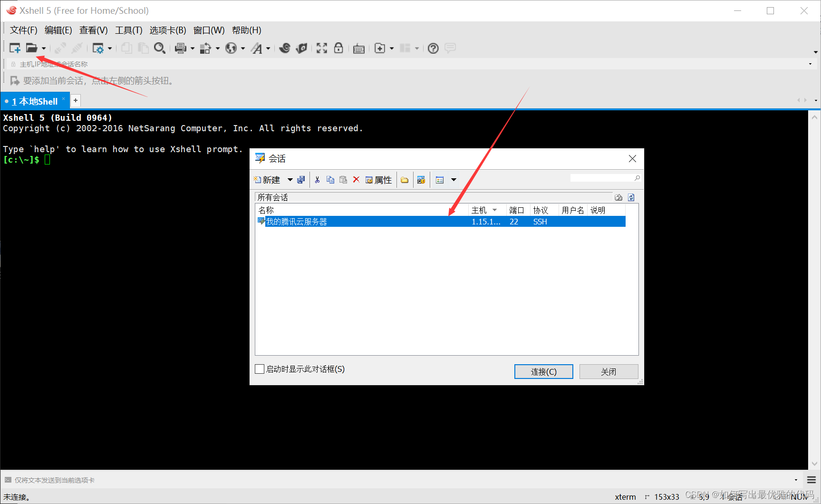This screenshot has width=821, height=504.
Task: Add a new tab with plus button
Action: click(x=76, y=100)
